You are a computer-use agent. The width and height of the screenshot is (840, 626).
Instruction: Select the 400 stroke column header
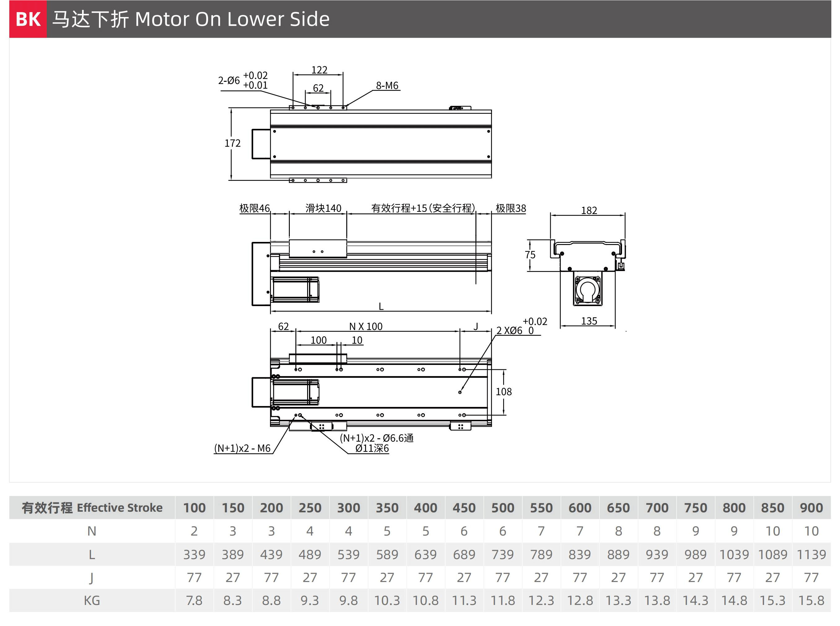pyautogui.click(x=426, y=508)
